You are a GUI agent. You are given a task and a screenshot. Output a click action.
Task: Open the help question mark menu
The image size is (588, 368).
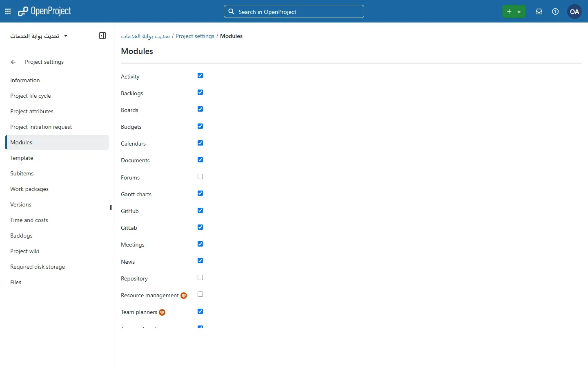tap(555, 11)
